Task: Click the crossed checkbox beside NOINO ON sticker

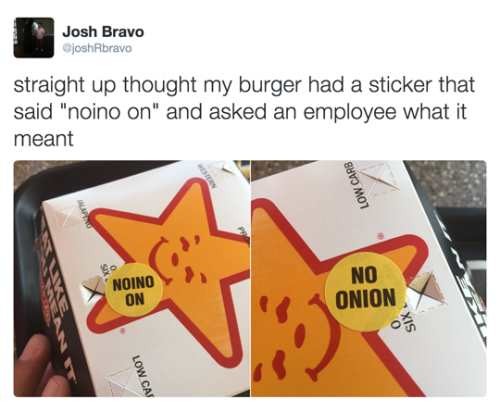Action: [93, 289]
